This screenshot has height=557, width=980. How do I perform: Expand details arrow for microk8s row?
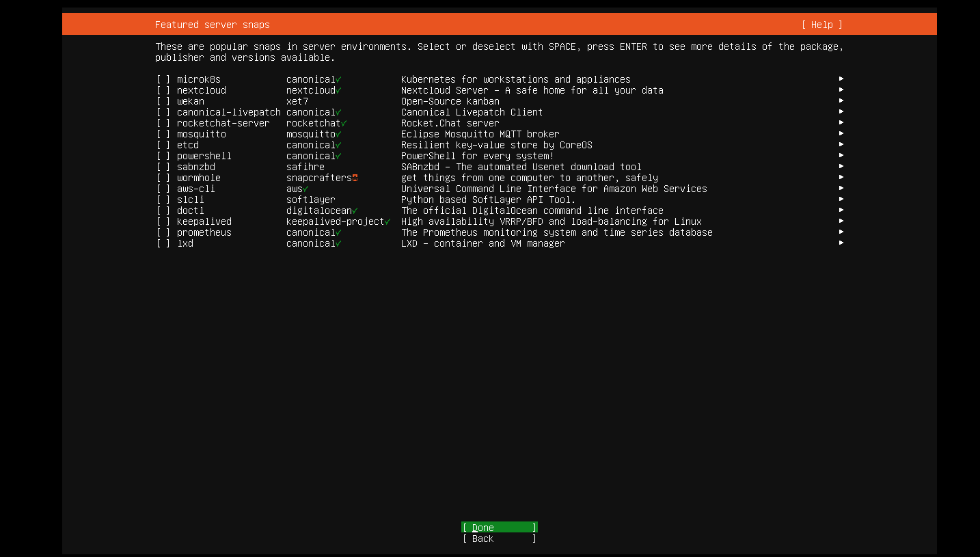tap(841, 79)
